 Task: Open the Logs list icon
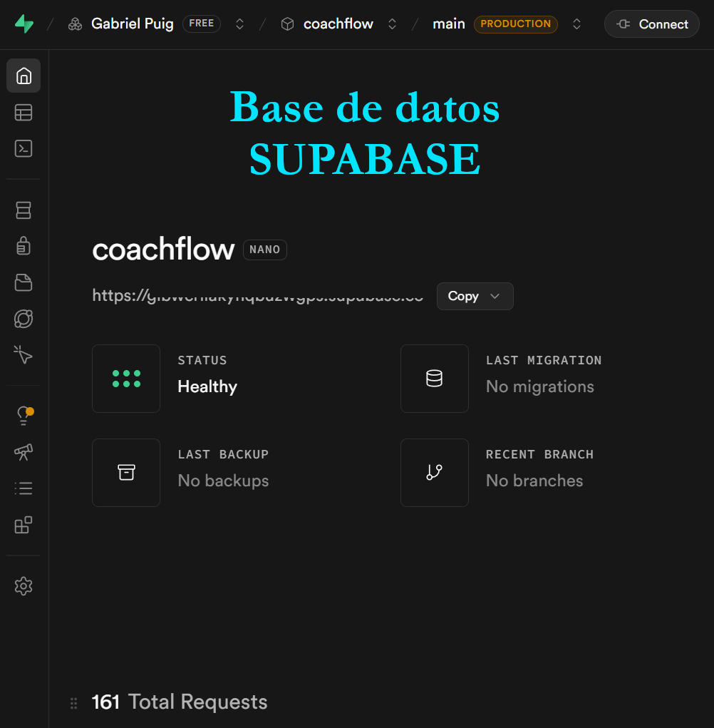tap(24, 488)
